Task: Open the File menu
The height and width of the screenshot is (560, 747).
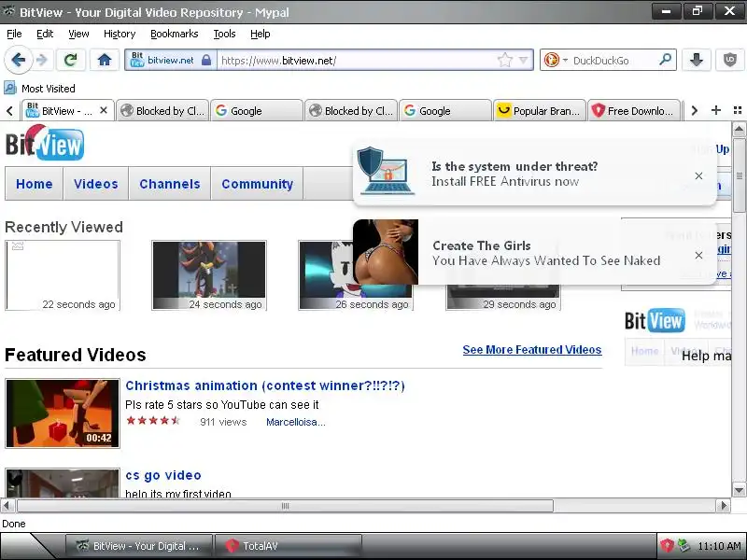Action: tap(14, 34)
